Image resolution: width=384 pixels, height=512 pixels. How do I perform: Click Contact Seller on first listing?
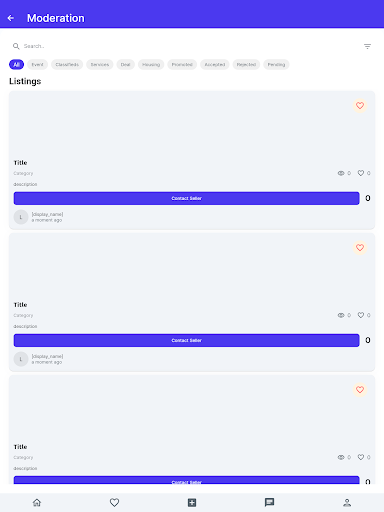186,198
